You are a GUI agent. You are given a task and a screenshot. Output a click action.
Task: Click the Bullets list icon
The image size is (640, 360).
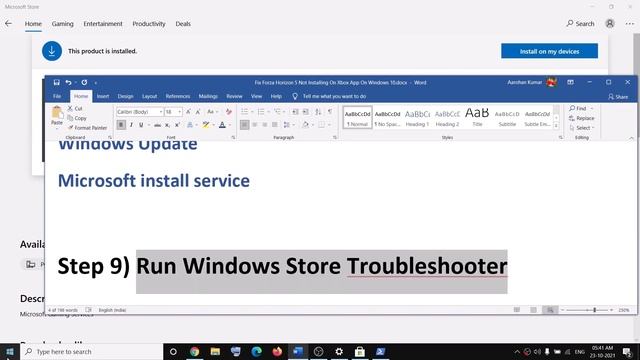[244, 111]
